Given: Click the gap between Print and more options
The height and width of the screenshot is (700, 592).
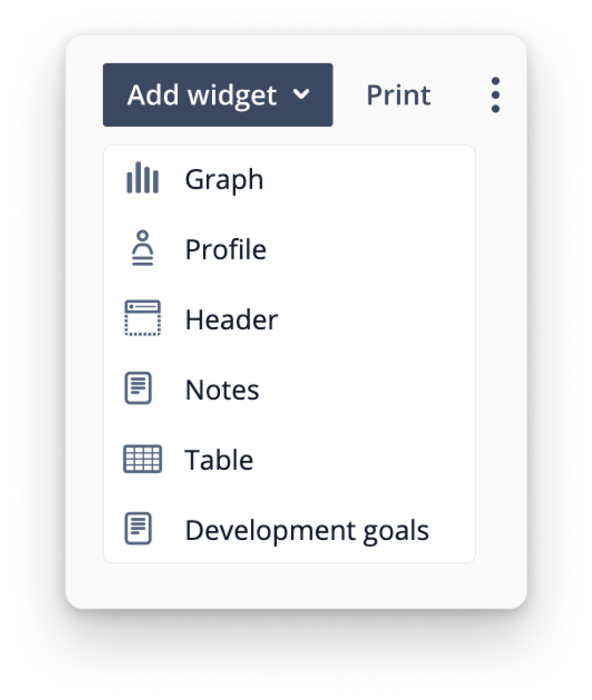Looking at the screenshot, I should pos(461,95).
